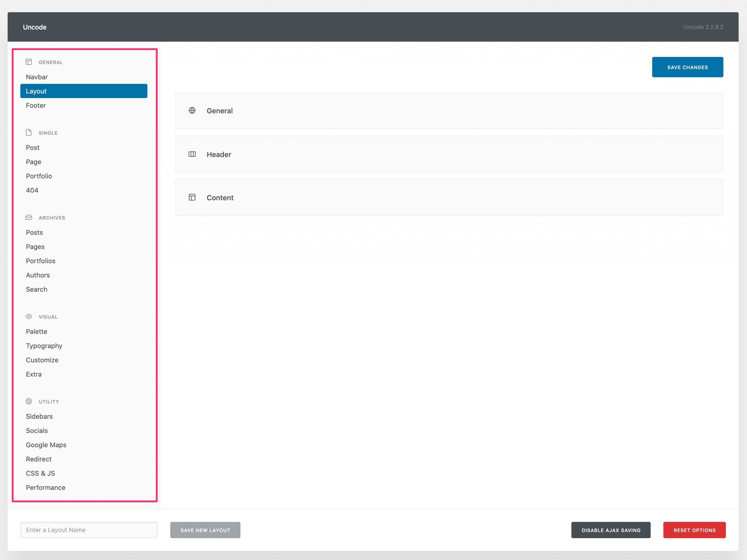Open the Google Maps utility section
Viewport: 747px width, 560px height.
click(x=46, y=445)
